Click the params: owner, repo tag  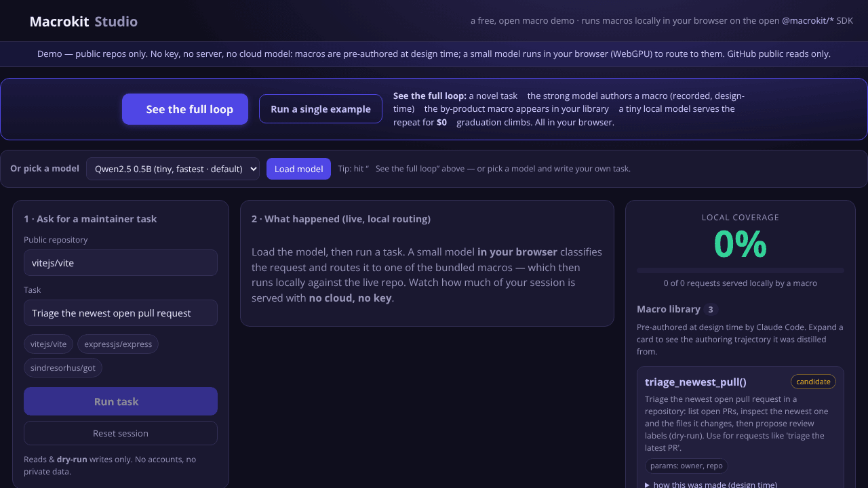point(686,466)
